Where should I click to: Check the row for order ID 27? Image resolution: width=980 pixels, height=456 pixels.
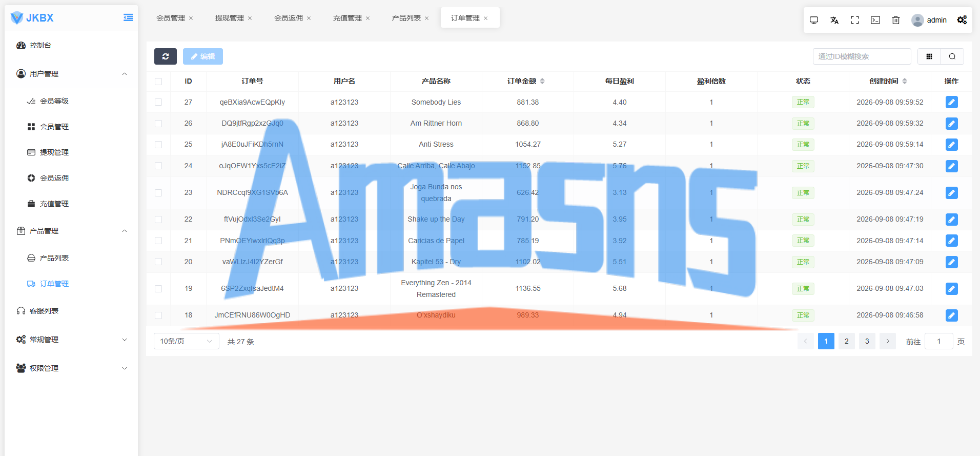pos(158,102)
